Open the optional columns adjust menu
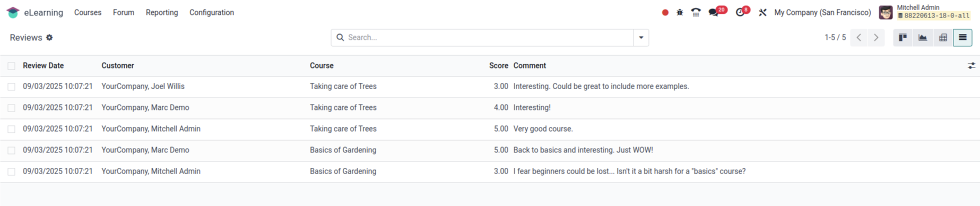 click(x=971, y=66)
